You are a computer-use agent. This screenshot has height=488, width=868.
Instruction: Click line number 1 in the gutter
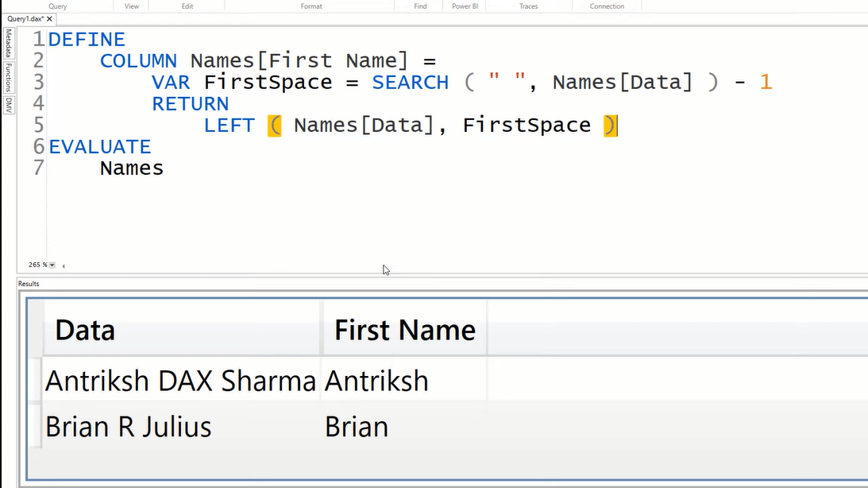click(x=38, y=39)
